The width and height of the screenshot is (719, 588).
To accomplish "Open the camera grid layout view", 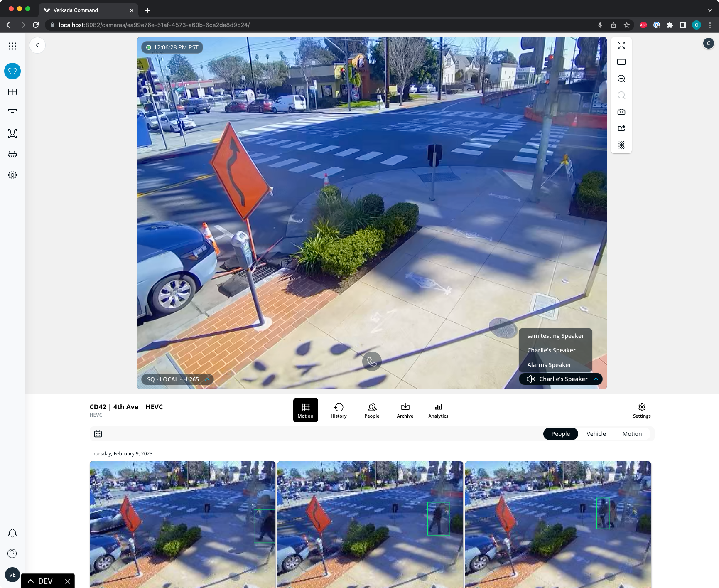I will [12, 92].
